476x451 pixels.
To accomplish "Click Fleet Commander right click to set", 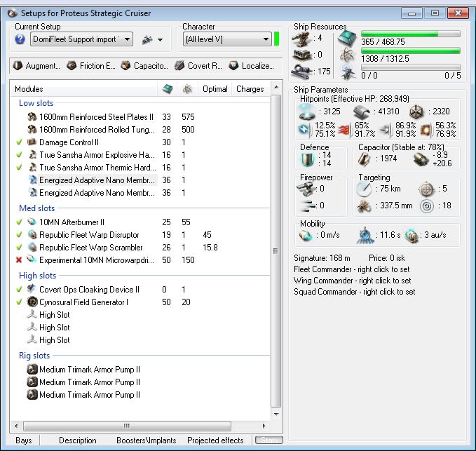I will tap(351, 269).
